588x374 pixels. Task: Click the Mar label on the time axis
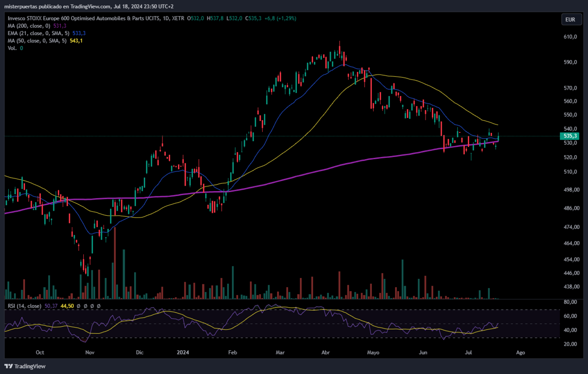click(x=280, y=353)
